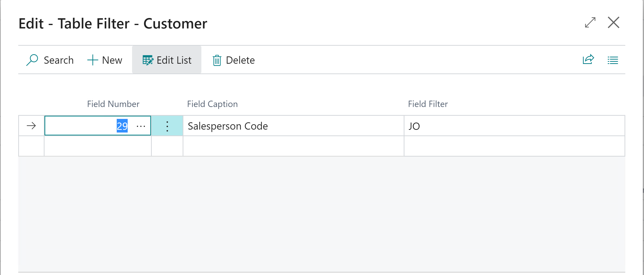Open Field Number lookup ellipsis
644x275 pixels.
(141, 126)
